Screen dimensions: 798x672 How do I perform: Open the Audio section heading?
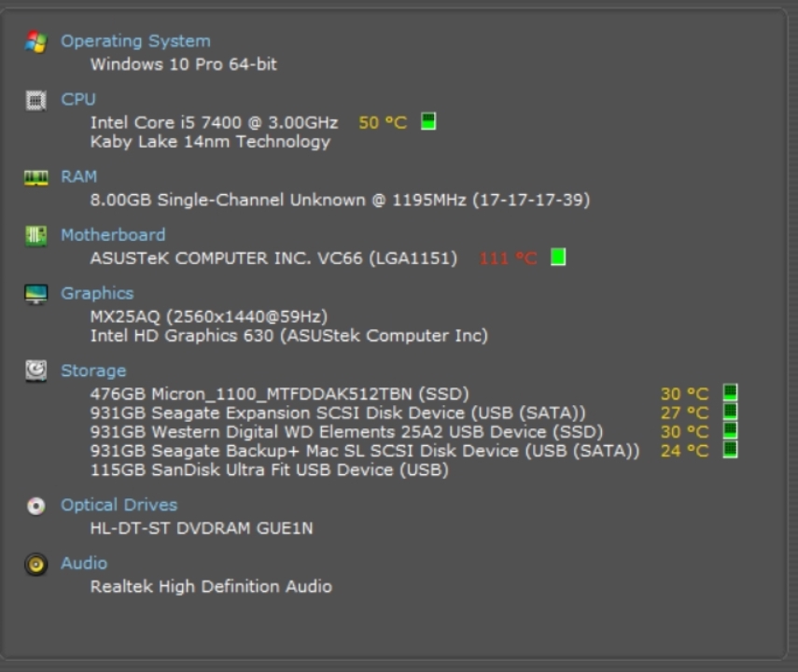[84, 563]
